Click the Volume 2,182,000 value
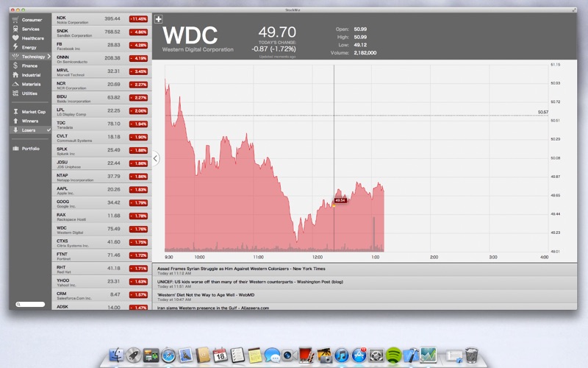 tap(365, 52)
